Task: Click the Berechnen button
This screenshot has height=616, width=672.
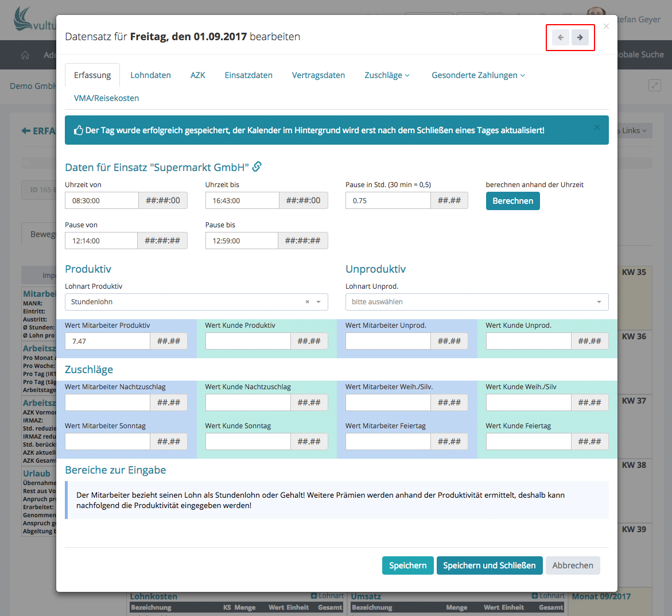Action: tap(512, 201)
